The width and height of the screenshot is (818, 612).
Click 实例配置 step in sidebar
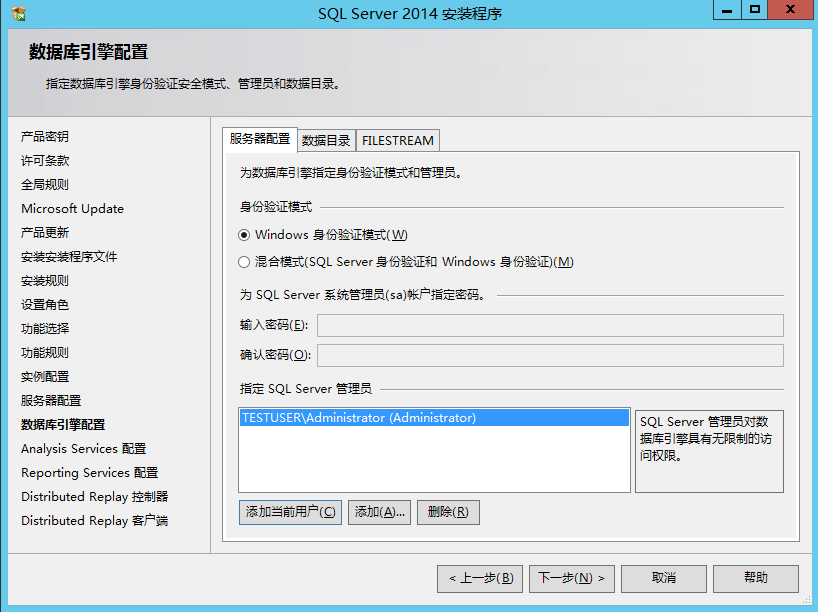45,377
